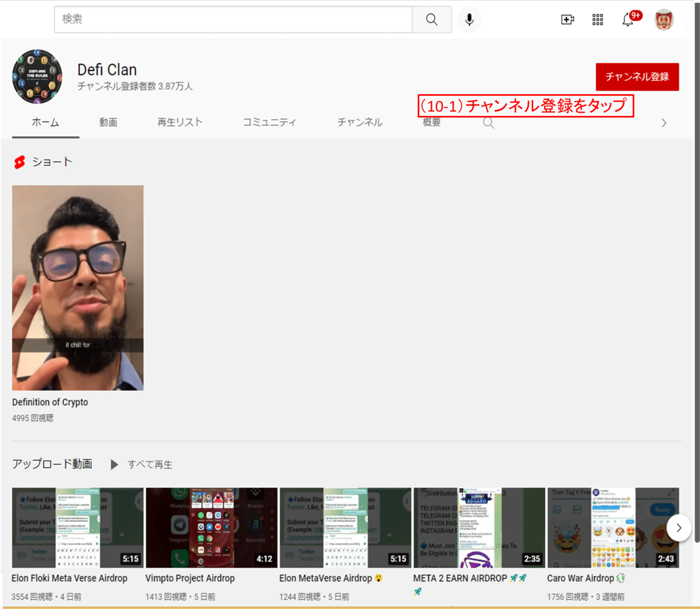Click the red チャンネル登録 button
This screenshot has height=609, width=700.
(637, 77)
